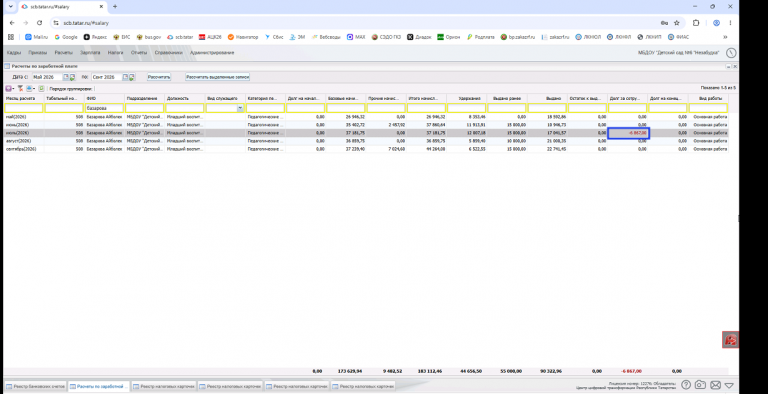768x394 pixels.
Task: Click the calendar icon beside Сент 2026 field
Action: click(x=125, y=77)
